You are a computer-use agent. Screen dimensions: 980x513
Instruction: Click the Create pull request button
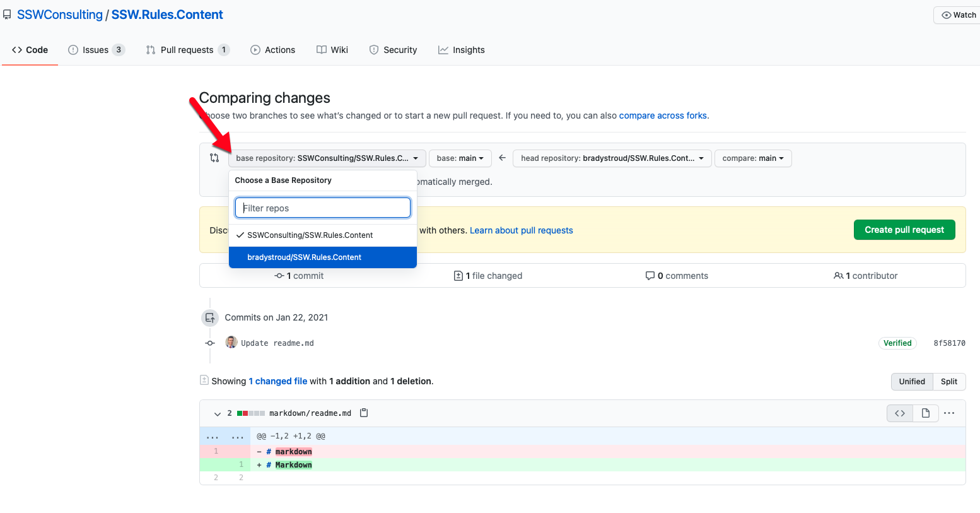coord(904,230)
